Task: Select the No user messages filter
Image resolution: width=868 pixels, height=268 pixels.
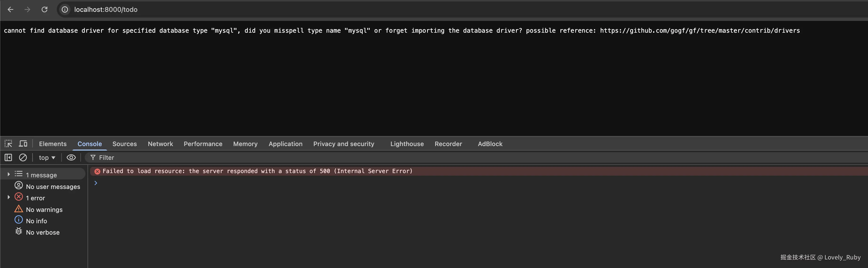Action: [53, 186]
